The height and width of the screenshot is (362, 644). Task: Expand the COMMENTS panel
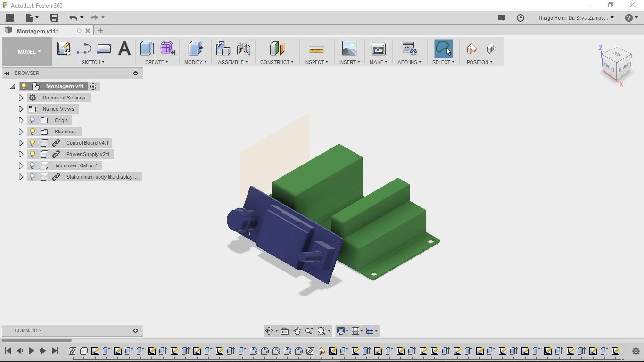pos(135,330)
